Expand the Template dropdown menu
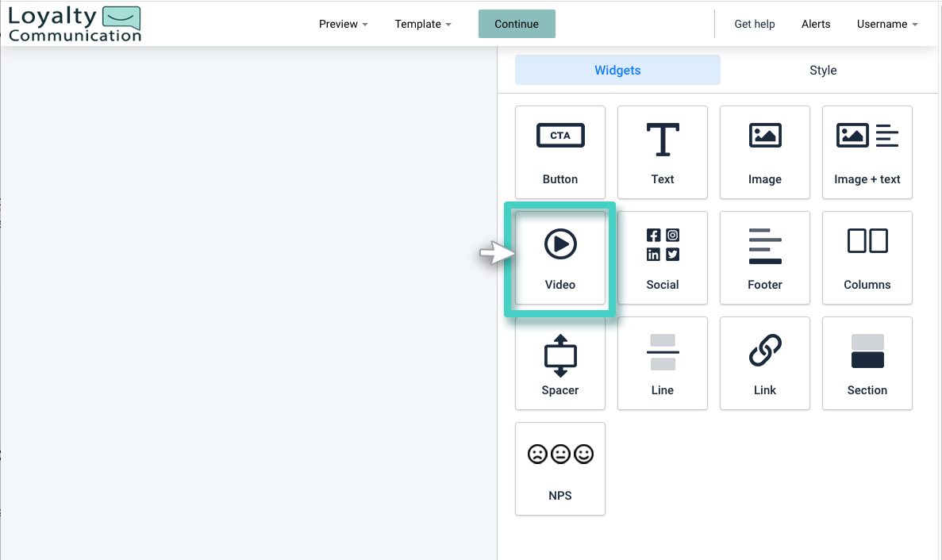Screen dimensions: 942x560 (x=422, y=24)
